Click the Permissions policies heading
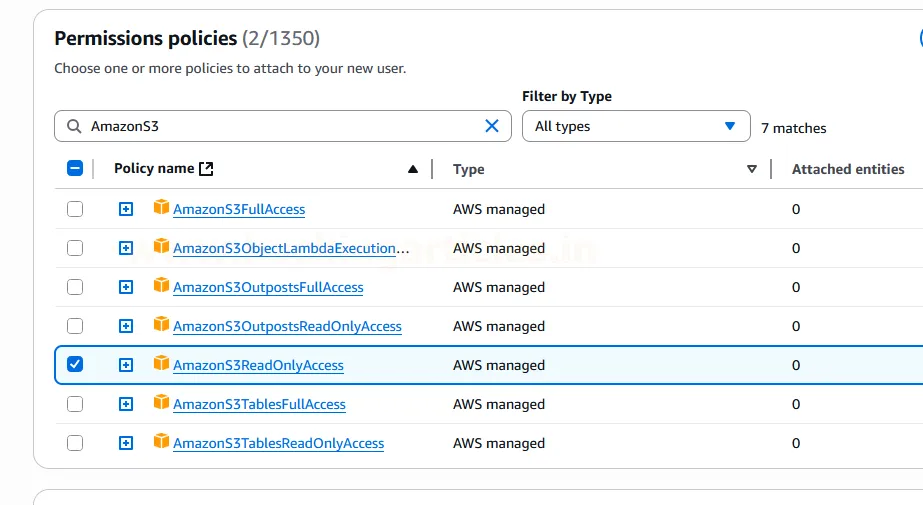 145,38
